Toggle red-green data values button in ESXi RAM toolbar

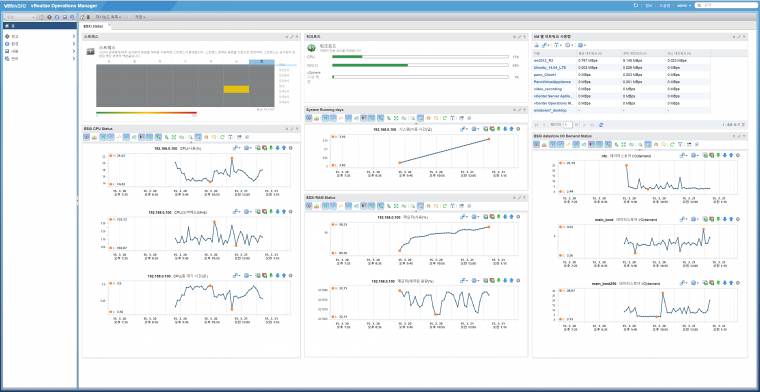[364, 206]
